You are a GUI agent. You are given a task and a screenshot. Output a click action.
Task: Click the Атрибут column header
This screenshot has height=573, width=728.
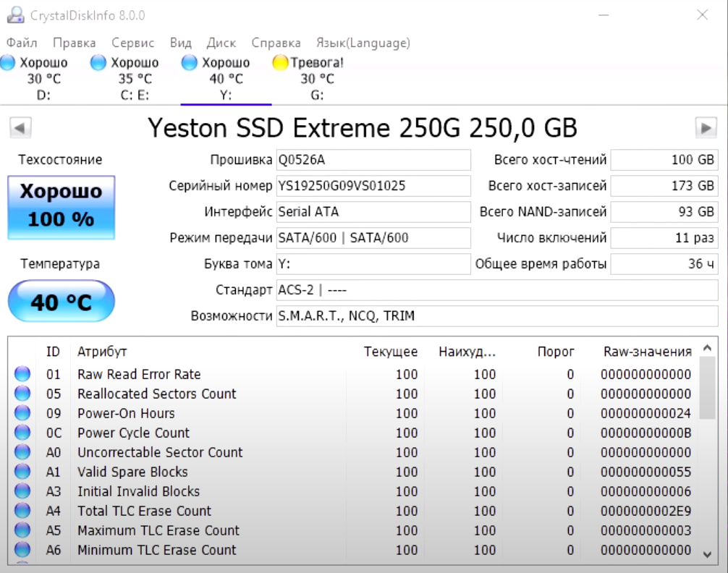(102, 352)
